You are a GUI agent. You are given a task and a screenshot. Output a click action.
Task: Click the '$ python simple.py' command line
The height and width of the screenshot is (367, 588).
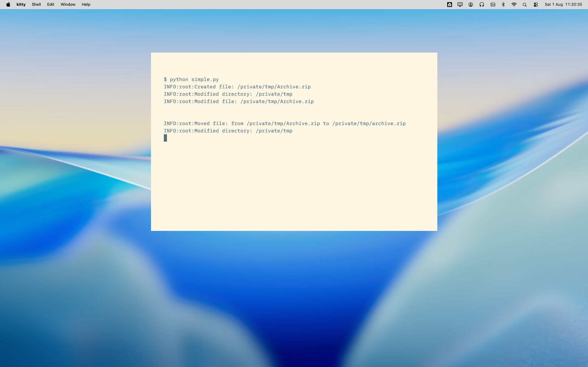click(x=191, y=79)
